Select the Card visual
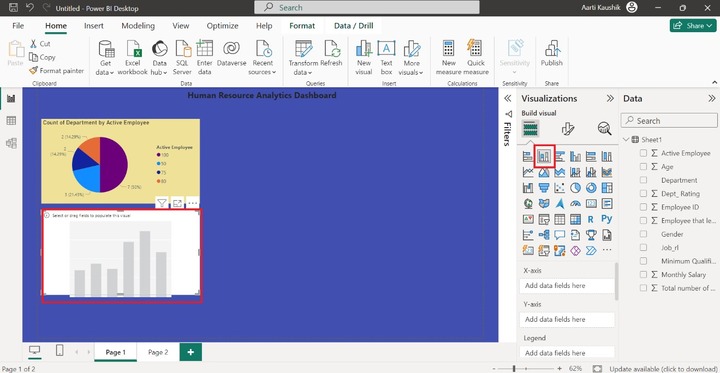Viewport: 720px width, 373px height. tap(591, 203)
